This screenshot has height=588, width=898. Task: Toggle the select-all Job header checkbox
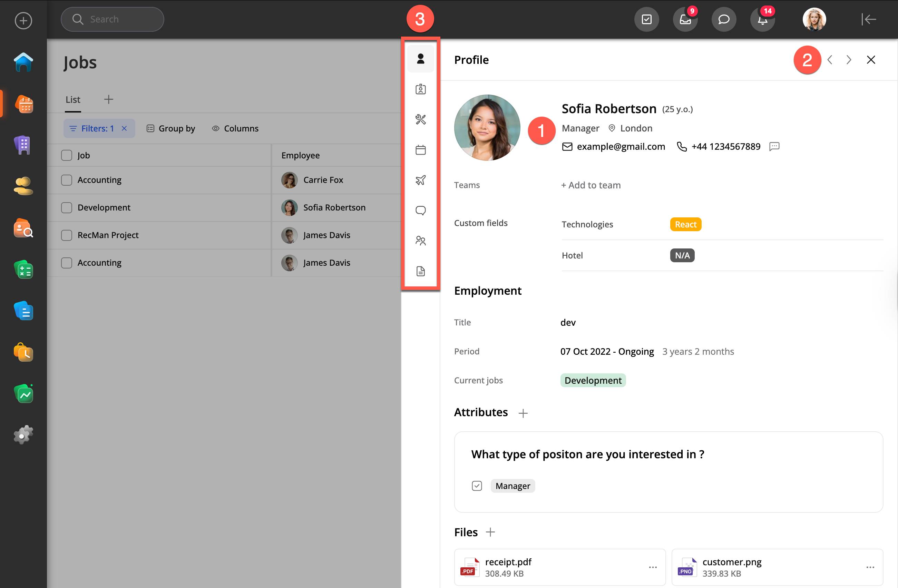(66, 155)
